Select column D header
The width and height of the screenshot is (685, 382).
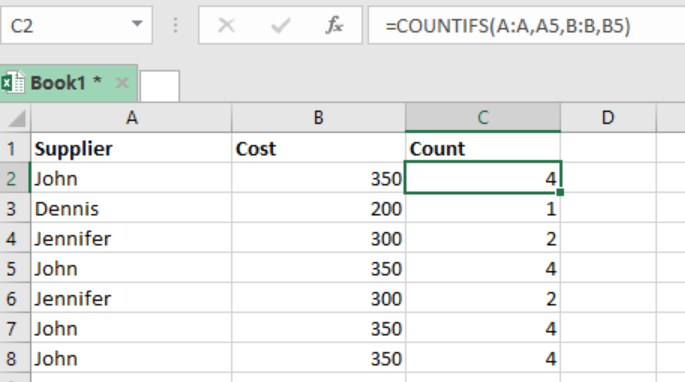(x=608, y=118)
